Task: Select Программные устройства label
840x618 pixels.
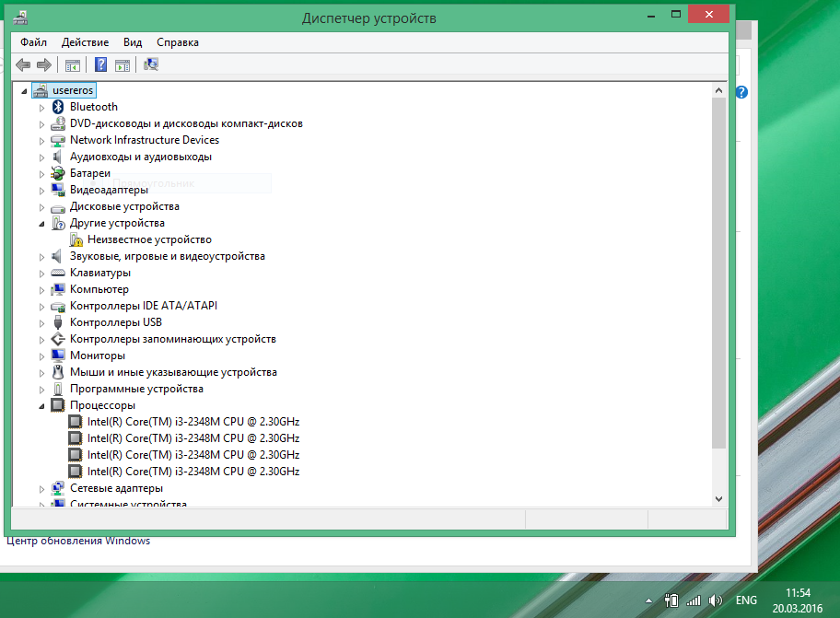Action: pos(136,389)
